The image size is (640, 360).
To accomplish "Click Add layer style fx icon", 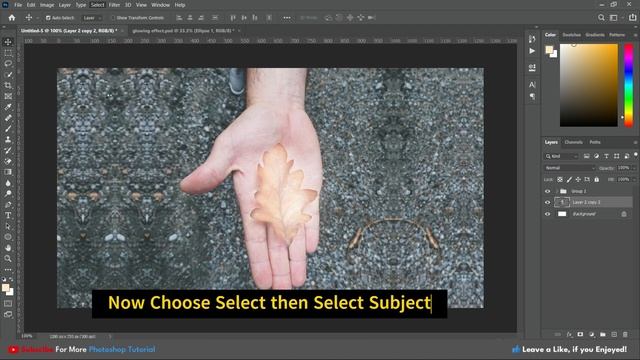I will pyautogui.click(x=569, y=334).
